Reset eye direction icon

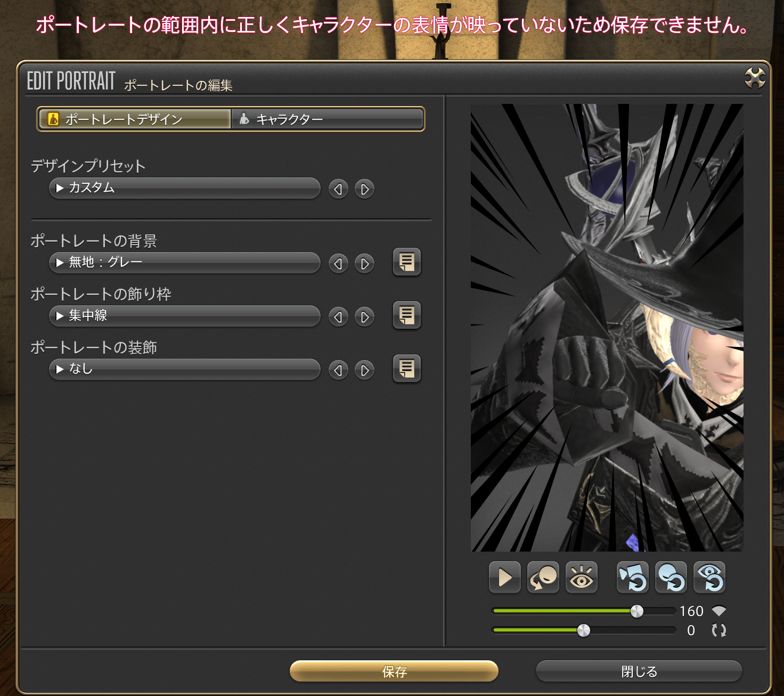(x=709, y=577)
